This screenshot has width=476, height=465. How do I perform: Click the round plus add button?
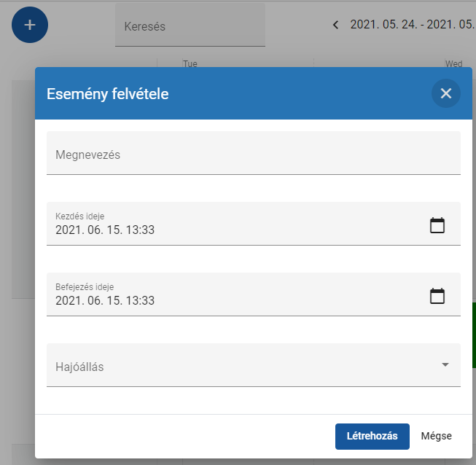pyautogui.click(x=30, y=25)
